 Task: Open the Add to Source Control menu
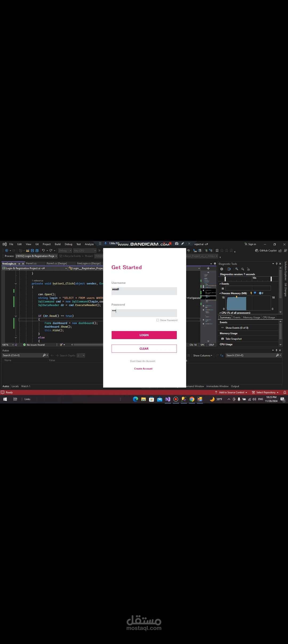point(231,392)
